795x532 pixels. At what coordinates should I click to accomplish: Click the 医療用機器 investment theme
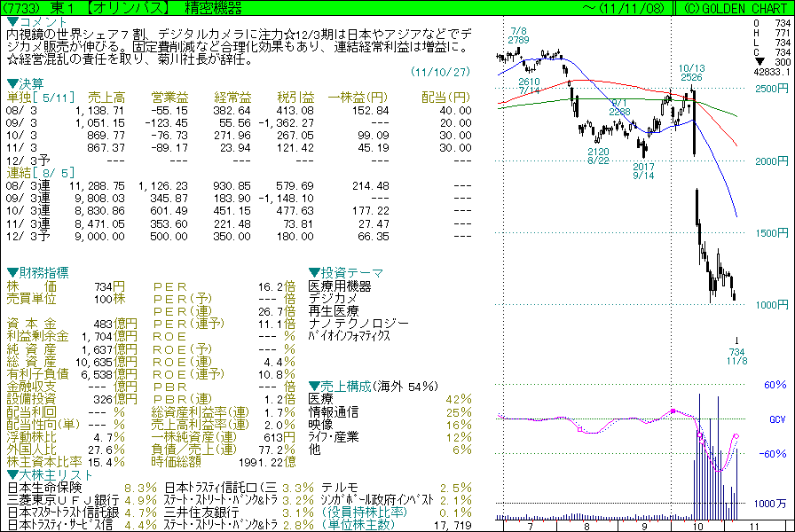point(340,286)
